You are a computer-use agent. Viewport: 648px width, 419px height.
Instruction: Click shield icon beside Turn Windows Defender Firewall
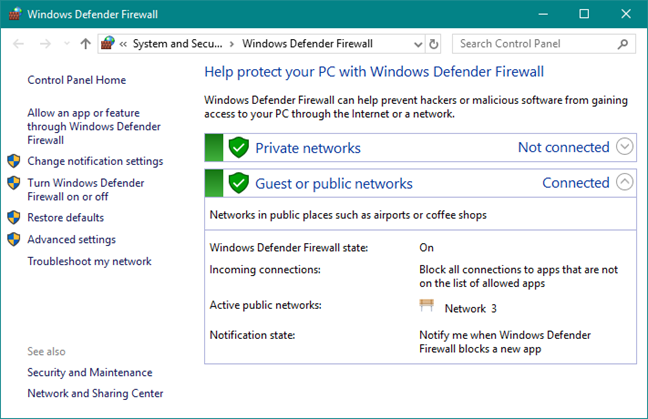[14, 183]
